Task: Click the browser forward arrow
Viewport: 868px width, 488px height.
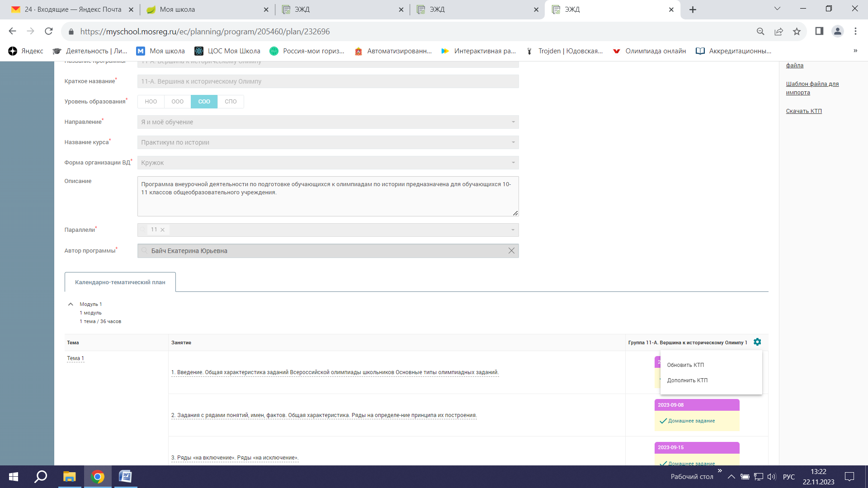Action: click(x=30, y=31)
